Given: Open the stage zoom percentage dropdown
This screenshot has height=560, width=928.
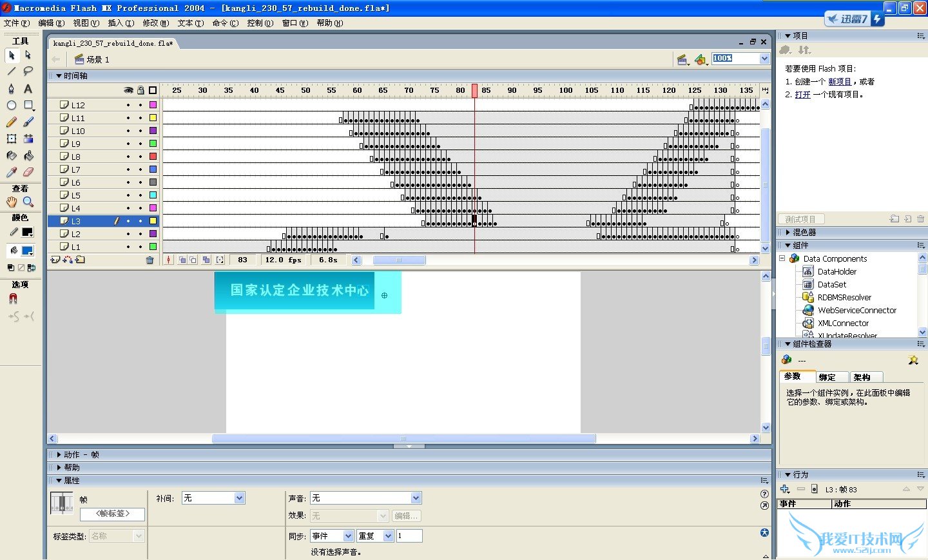Looking at the screenshot, I should coord(764,59).
